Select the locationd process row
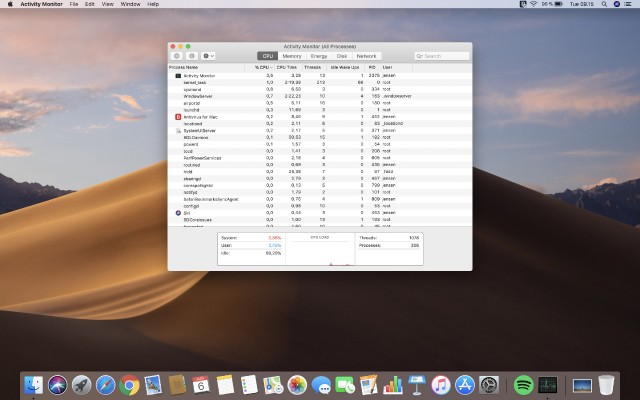Image resolution: width=640 pixels, height=400 pixels. pyautogui.click(x=320, y=124)
